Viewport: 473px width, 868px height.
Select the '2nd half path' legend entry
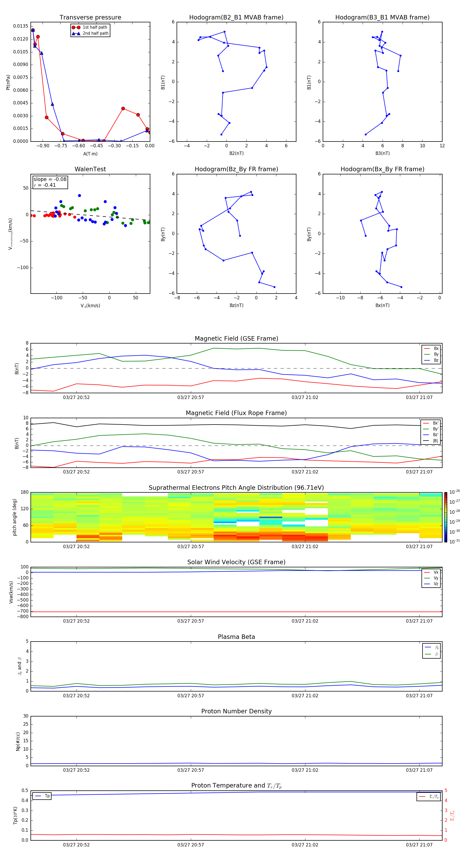[x=90, y=33]
